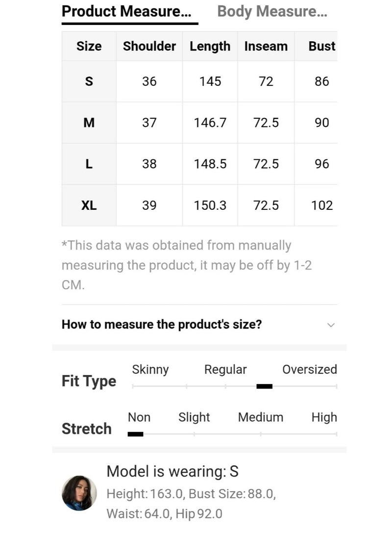Click the "Model is wearing: S" text
This screenshot has width=392, height=535.
pos(172,472)
